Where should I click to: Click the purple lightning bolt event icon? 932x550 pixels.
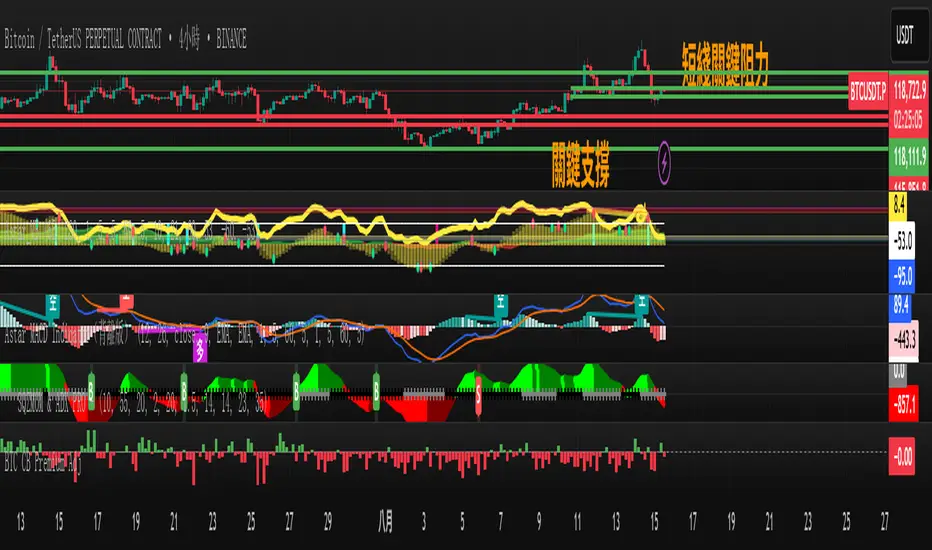[x=664, y=162]
